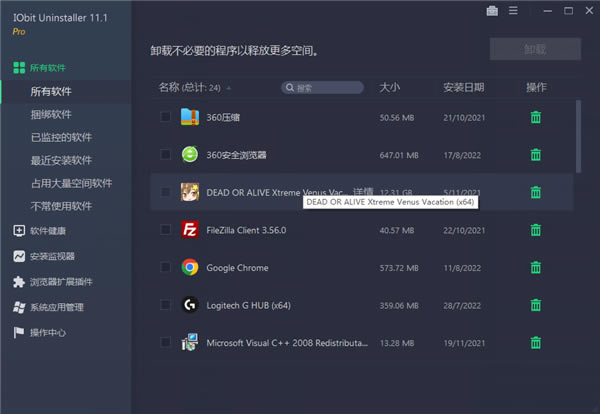
Task: Click the magnifier icon in search box
Action: (x=290, y=88)
